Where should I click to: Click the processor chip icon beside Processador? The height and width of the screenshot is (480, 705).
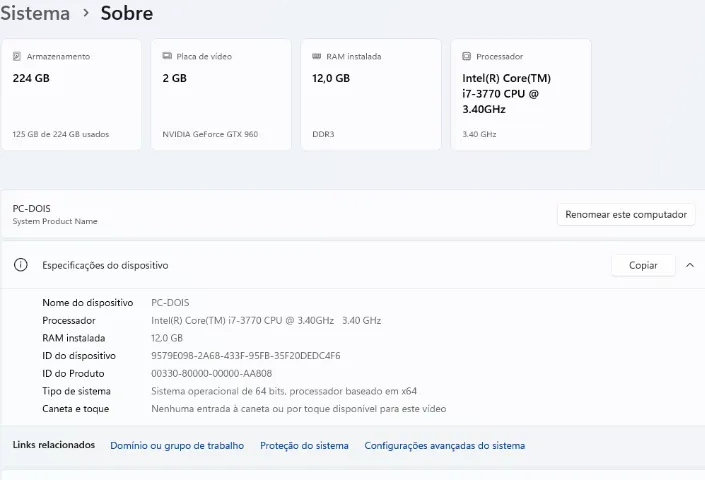(x=466, y=56)
